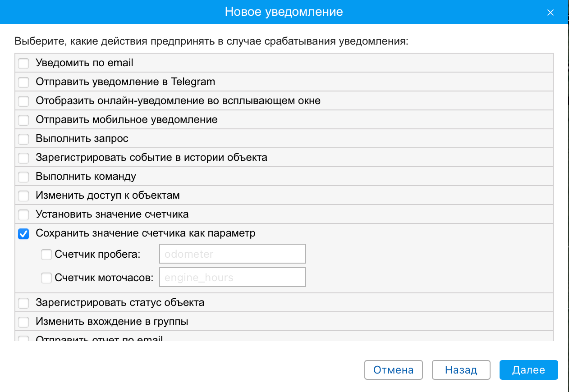Close the 'Новое уведомление' dialog
569x392 pixels.
tap(550, 13)
